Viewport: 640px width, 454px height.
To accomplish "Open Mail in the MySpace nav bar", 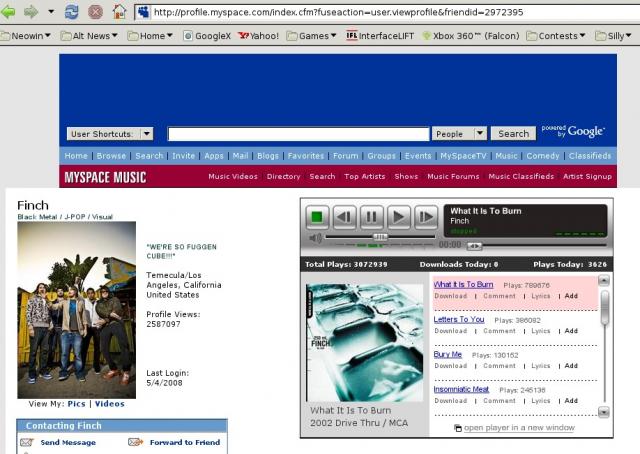I will (x=240, y=156).
